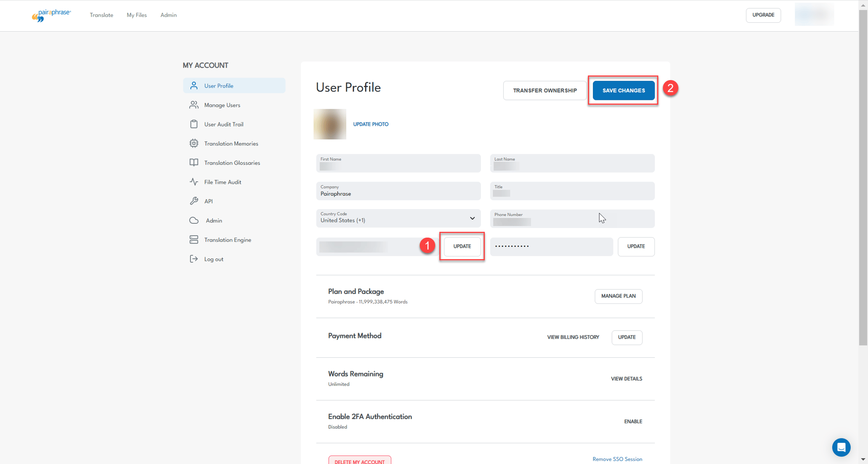
Task: Click the UPGRADE button
Action: [x=763, y=15]
